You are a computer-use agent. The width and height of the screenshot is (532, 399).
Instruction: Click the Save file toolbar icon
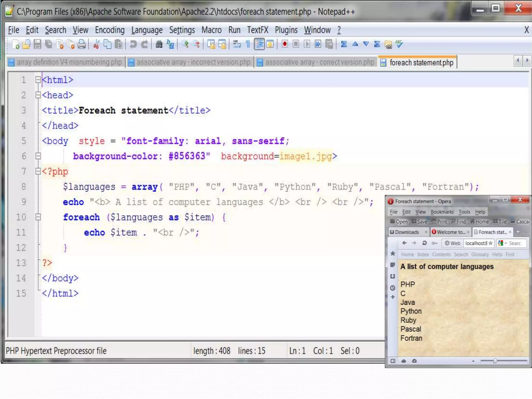(37, 44)
